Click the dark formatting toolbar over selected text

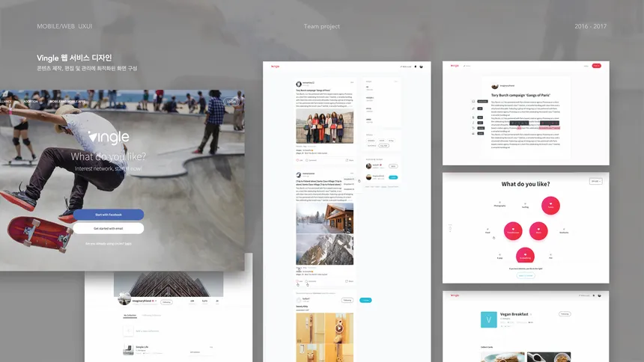click(x=519, y=123)
